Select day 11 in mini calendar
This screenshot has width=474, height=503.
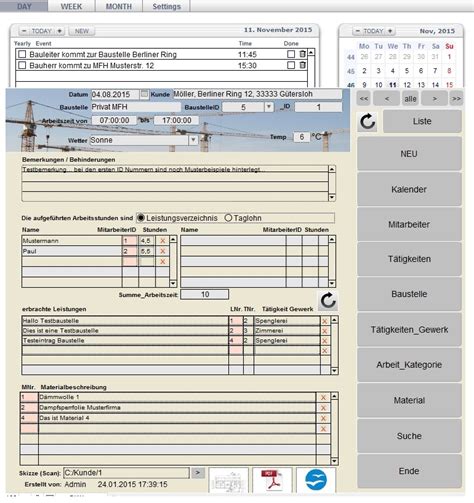click(x=393, y=85)
